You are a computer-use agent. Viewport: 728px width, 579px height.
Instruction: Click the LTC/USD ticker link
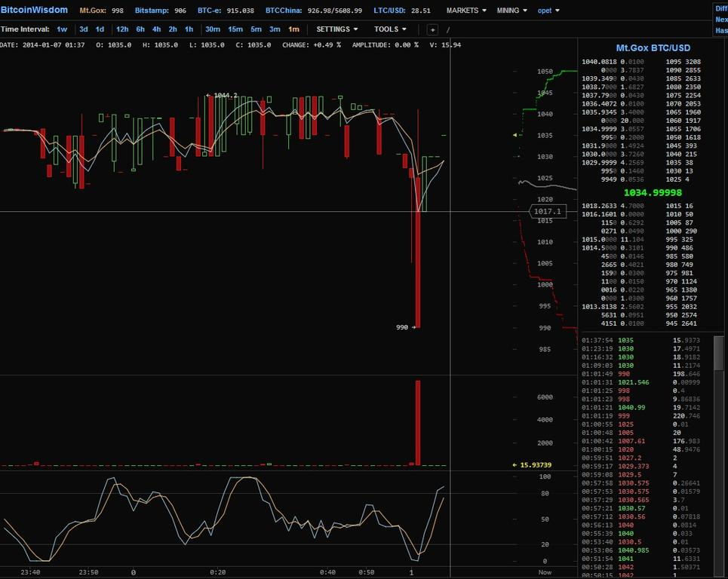point(391,11)
